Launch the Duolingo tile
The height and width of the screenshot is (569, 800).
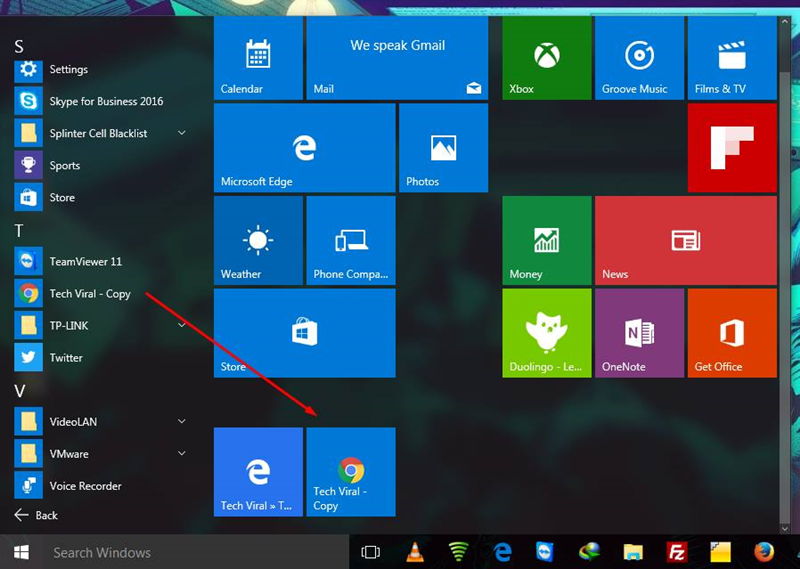[x=547, y=333]
